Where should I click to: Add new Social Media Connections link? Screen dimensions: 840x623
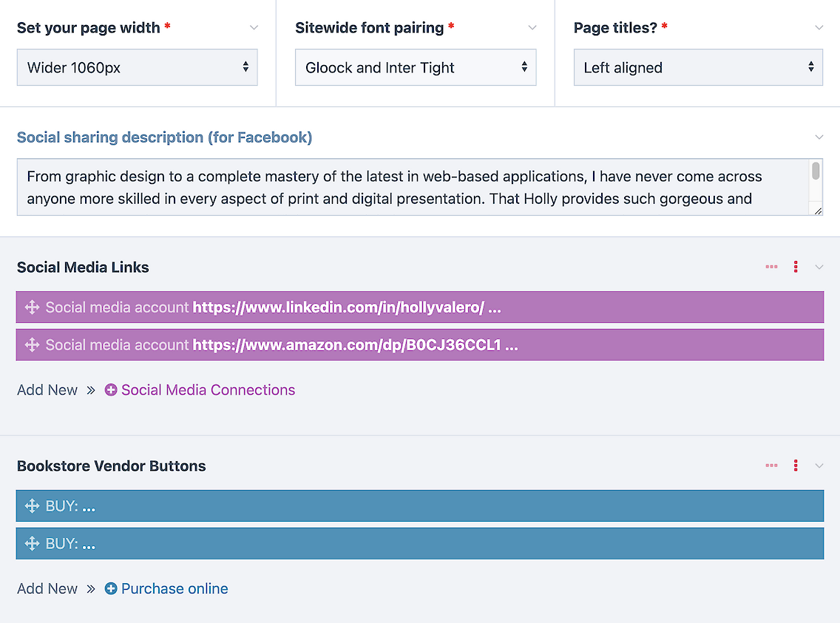click(208, 390)
